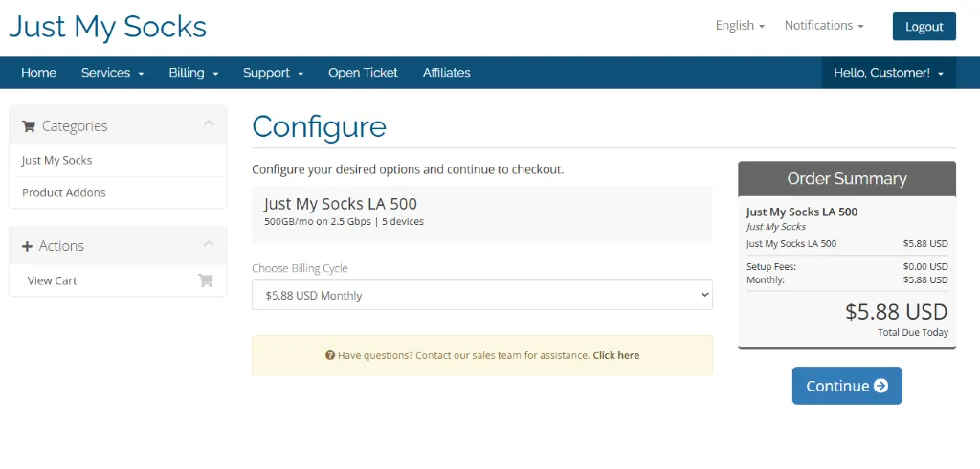Image resolution: width=980 pixels, height=469 pixels.
Task: Click the Monthly: label in summary
Action: tap(766, 279)
